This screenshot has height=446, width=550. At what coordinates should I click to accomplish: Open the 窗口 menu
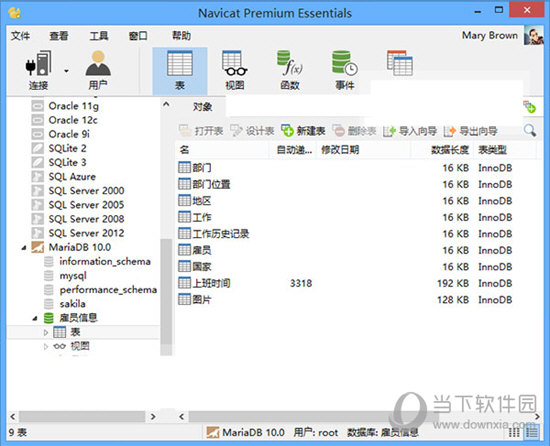(138, 35)
